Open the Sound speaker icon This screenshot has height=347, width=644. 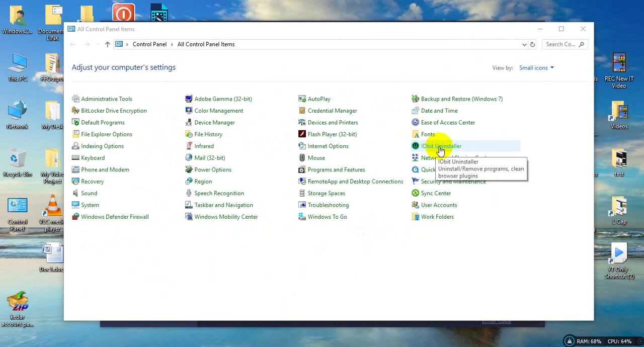pyautogui.click(x=75, y=193)
